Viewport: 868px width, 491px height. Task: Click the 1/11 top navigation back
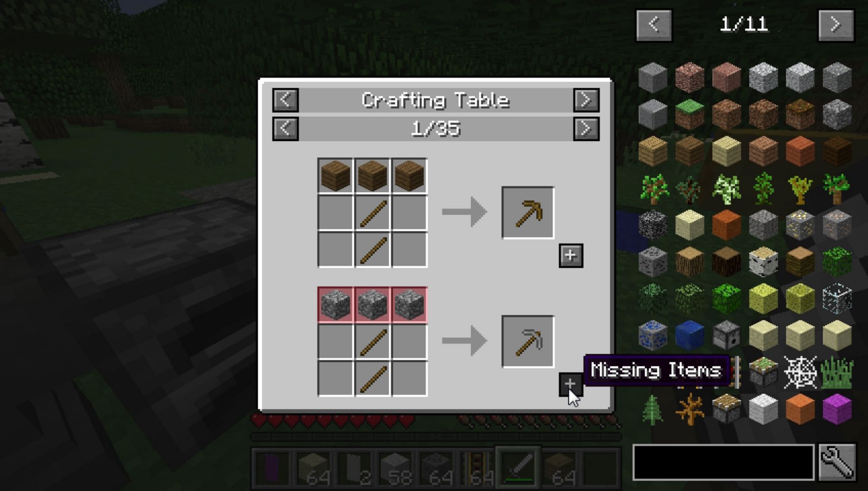click(654, 24)
